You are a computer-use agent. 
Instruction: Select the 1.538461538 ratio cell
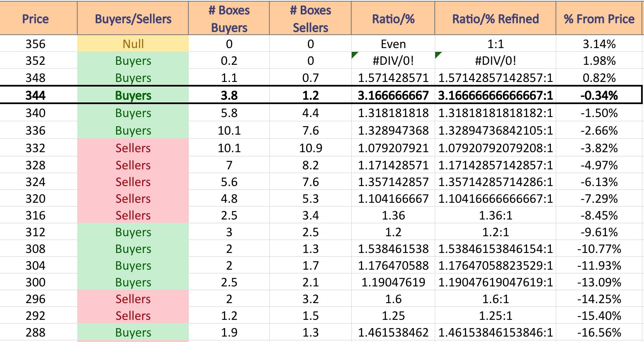point(393,249)
